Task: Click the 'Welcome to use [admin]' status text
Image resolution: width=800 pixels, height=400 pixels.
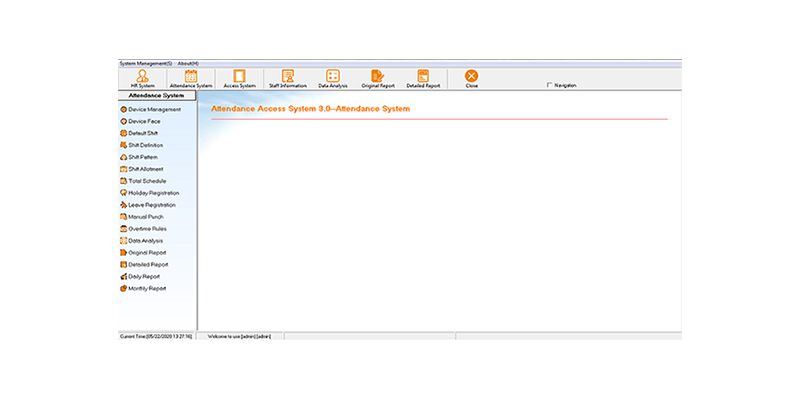Action: (240, 337)
